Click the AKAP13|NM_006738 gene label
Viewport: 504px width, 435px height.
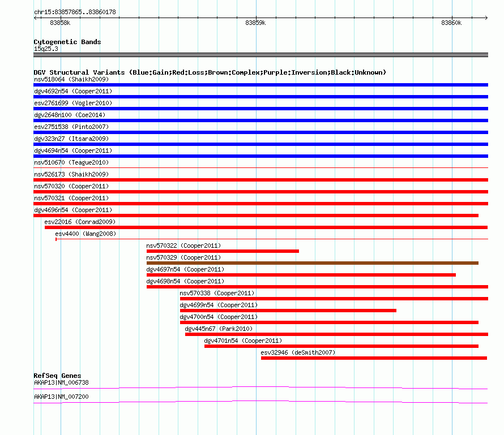(x=61, y=382)
